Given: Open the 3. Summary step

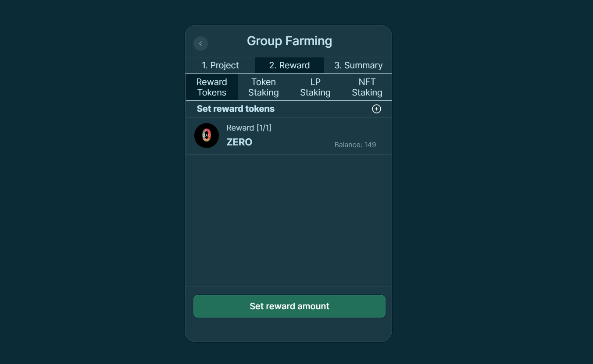Looking at the screenshot, I should click(x=358, y=65).
